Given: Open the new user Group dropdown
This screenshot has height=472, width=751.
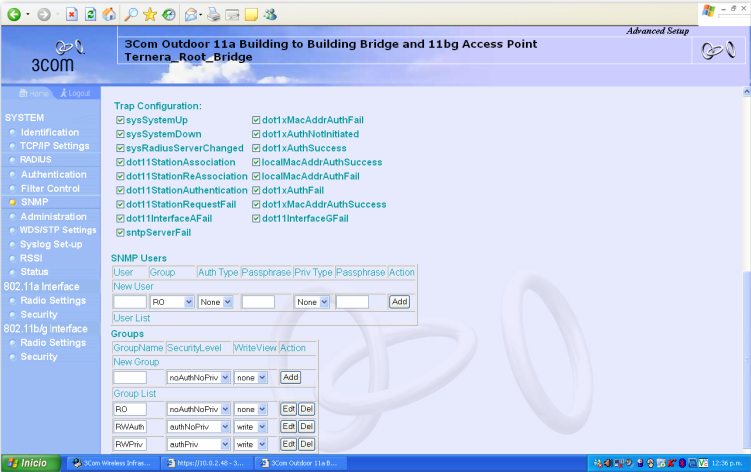Looking at the screenshot, I should [x=171, y=301].
